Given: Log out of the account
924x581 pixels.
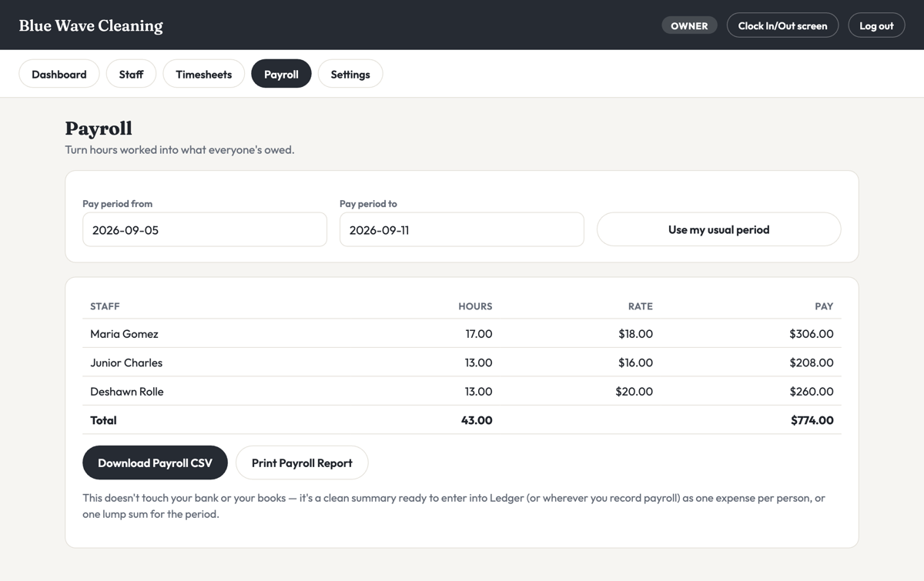Looking at the screenshot, I should (876, 25).
